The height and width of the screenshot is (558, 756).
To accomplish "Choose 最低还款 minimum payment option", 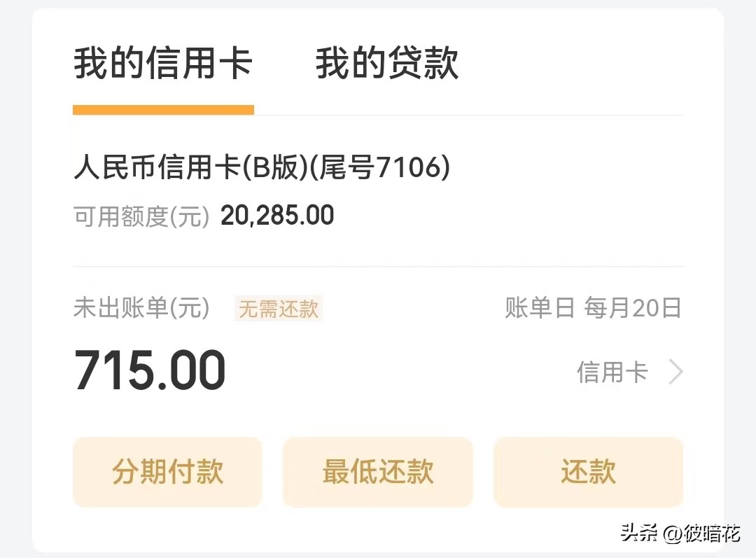I will (x=377, y=472).
